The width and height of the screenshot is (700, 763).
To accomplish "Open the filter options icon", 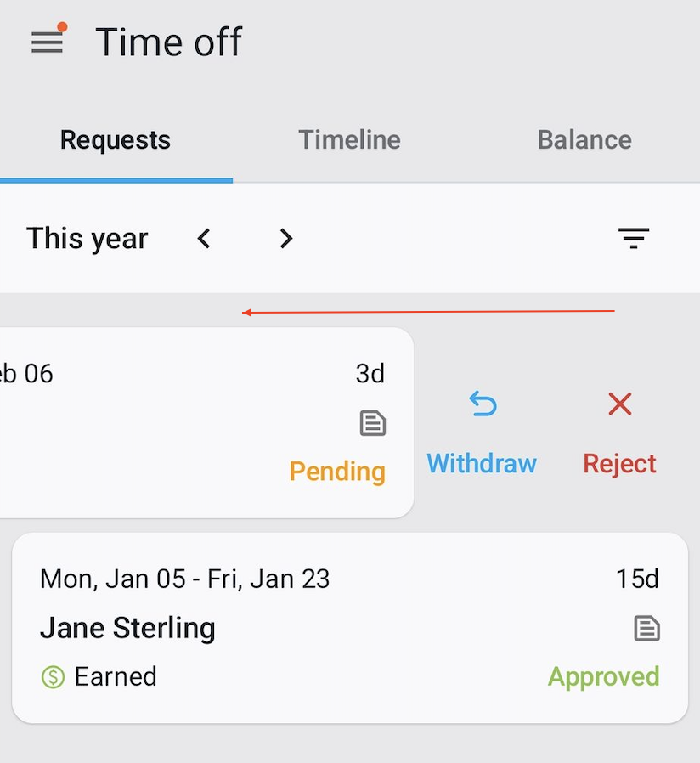I will tap(633, 239).
